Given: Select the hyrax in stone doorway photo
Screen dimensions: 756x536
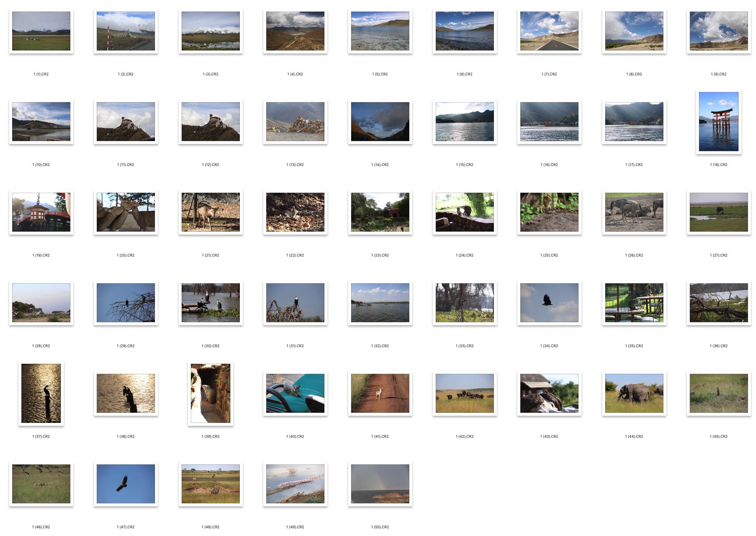Looking at the screenshot, I should pos(210,393).
